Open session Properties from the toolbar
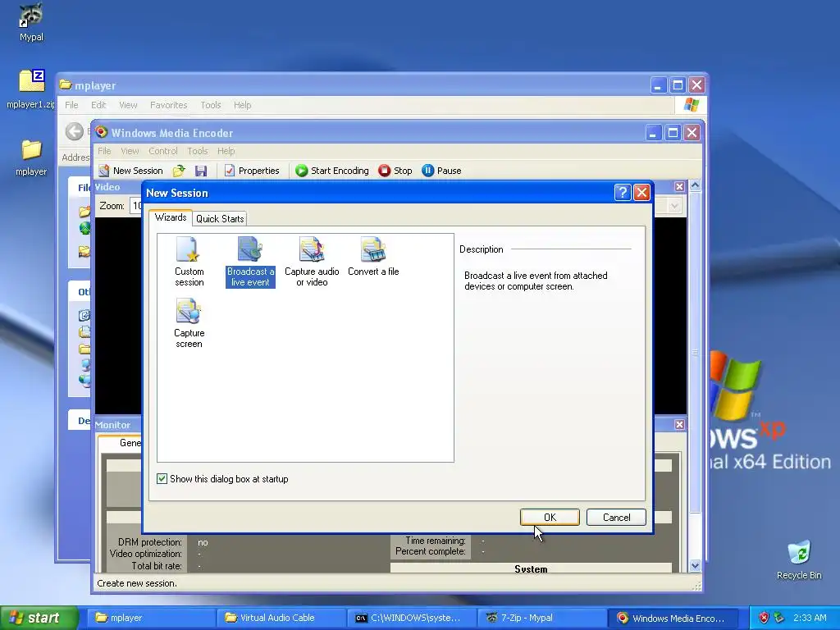The height and width of the screenshot is (630, 840). tap(252, 171)
